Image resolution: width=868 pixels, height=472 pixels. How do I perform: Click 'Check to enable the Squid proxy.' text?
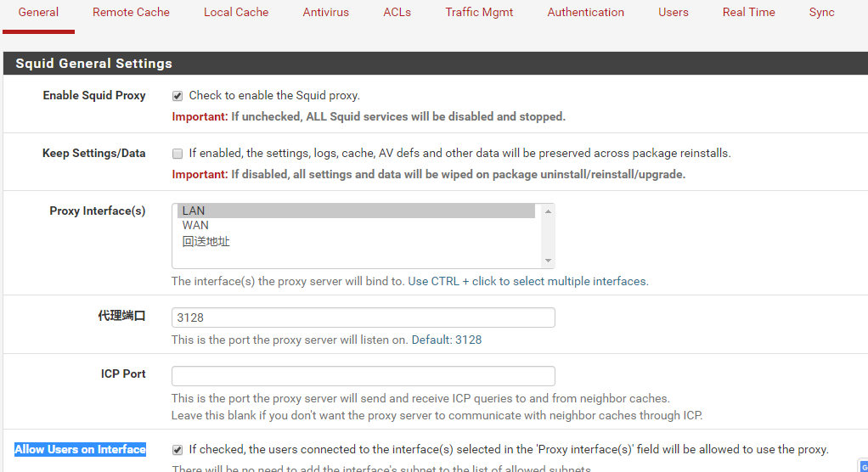274,95
